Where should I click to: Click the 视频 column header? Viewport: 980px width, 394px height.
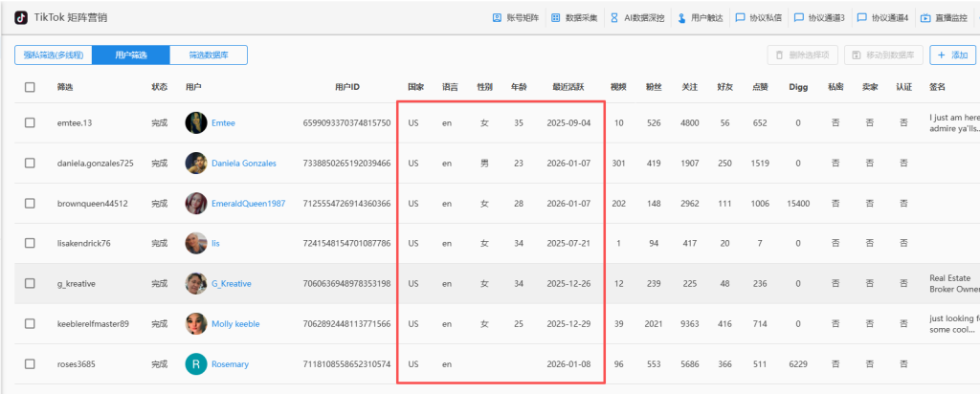(x=619, y=87)
